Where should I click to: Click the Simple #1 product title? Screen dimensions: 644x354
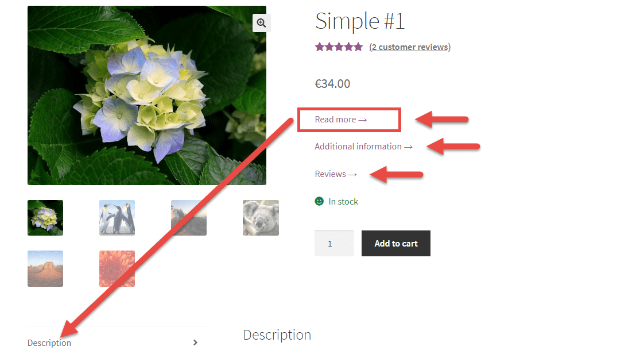tap(360, 21)
